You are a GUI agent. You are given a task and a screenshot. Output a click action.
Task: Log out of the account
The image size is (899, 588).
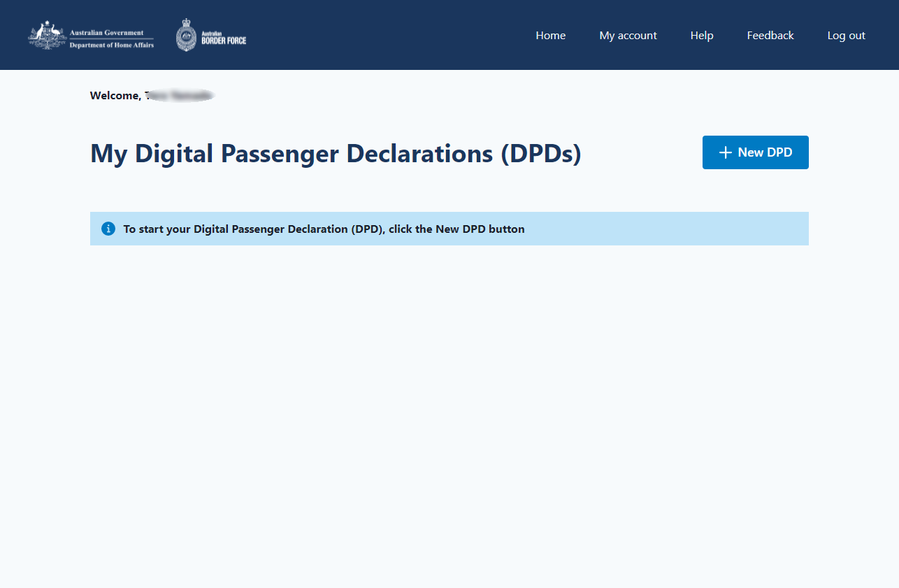pos(846,36)
